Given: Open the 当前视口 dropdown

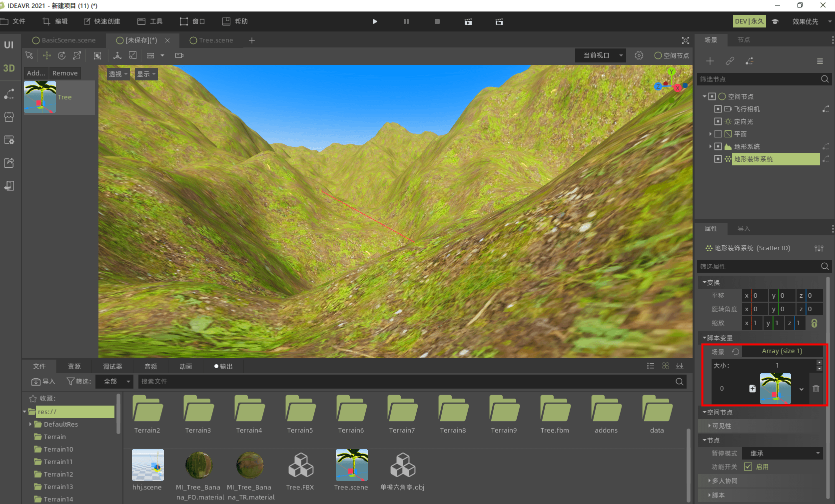Looking at the screenshot, I should pos(601,55).
